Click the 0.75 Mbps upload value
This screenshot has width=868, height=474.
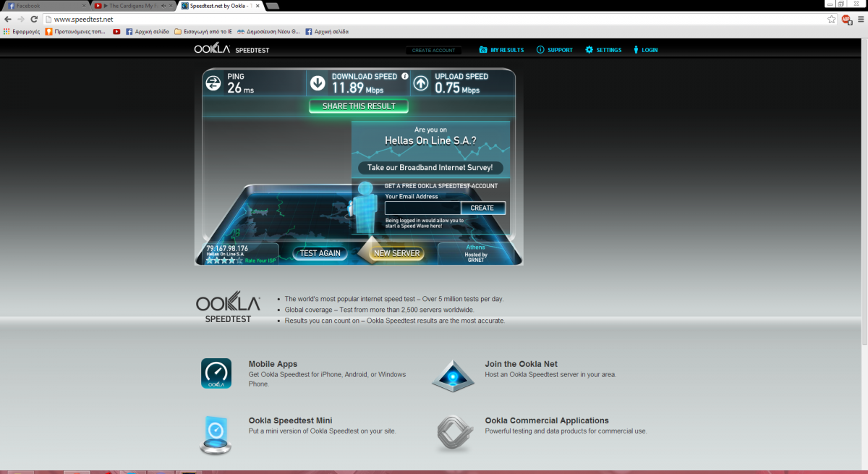coord(457,88)
